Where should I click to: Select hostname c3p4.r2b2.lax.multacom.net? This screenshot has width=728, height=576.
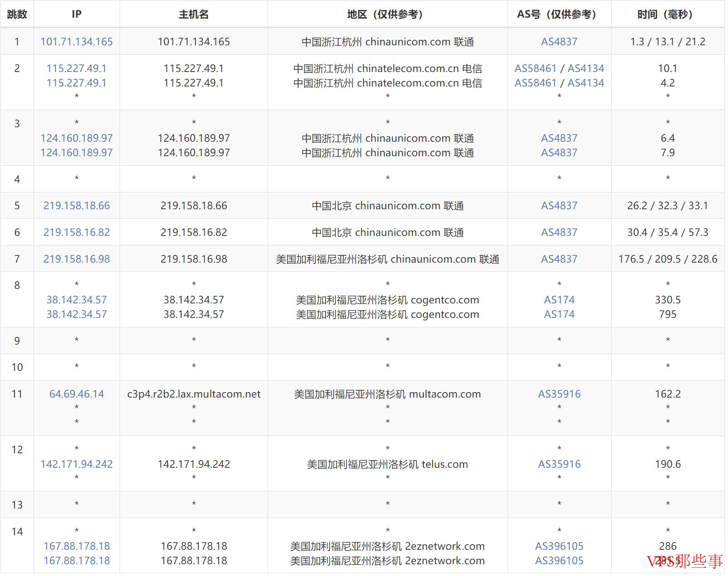[x=194, y=394]
